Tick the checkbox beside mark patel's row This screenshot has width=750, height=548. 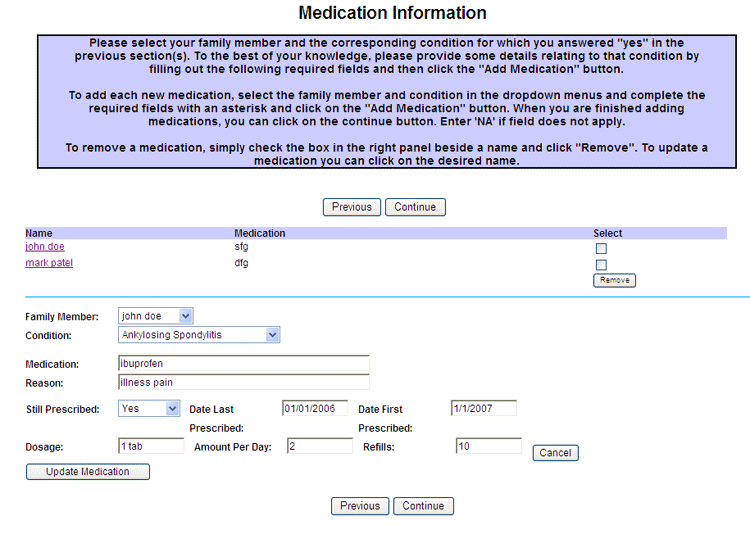pos(601,265)
